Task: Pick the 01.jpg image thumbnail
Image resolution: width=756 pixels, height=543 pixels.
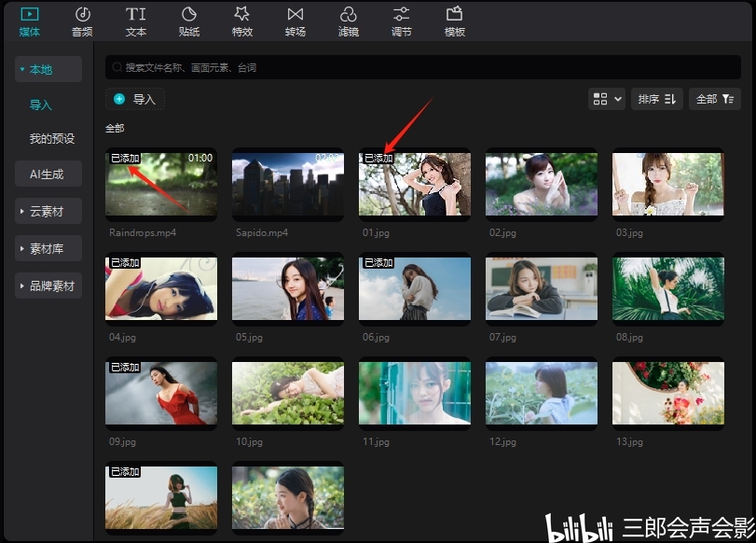Action: point(415,185)
